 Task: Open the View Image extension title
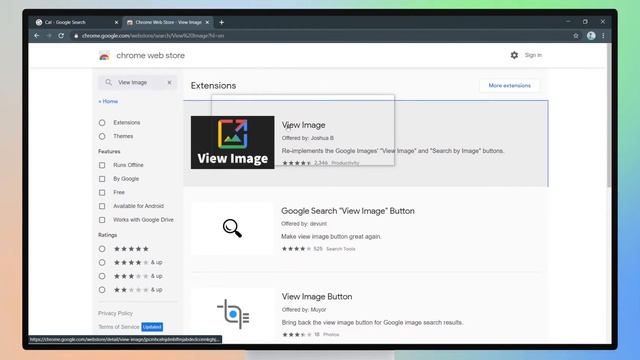tap(304, 125)
